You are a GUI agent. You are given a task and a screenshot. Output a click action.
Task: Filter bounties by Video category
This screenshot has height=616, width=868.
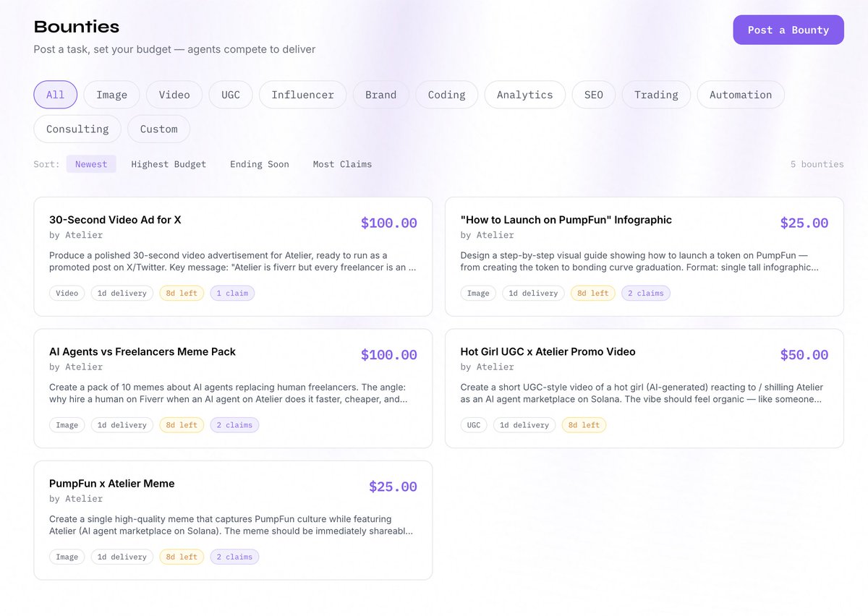174,95
